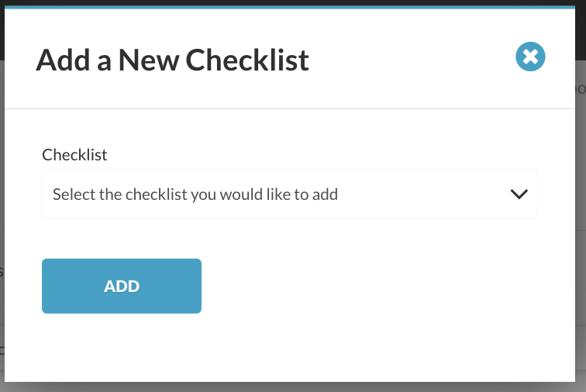Select the 'Select the checklist you would like to add' placeholder
586x392 pixels.
[x=195, y=194]
